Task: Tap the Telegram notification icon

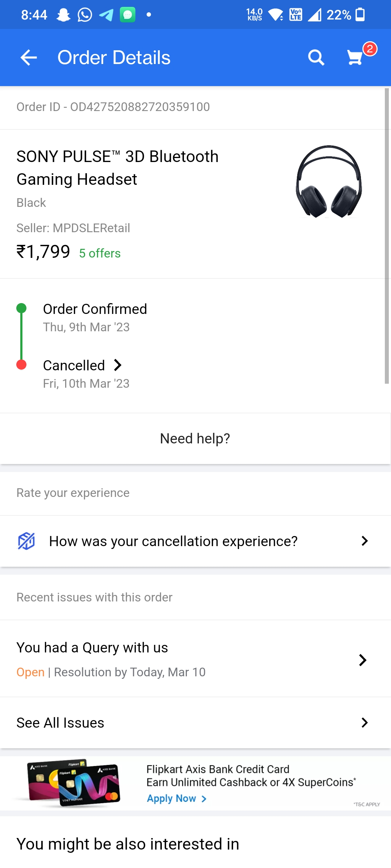Action: tap(106, 15)
